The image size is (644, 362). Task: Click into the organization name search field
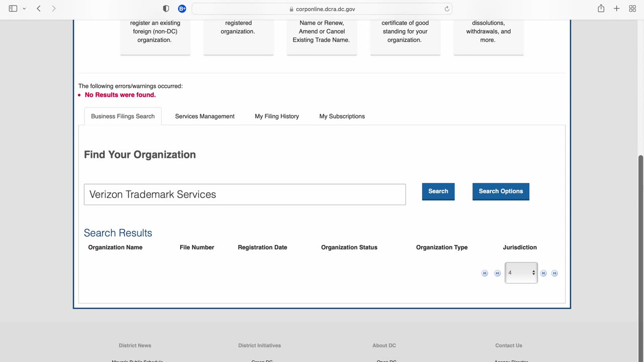click(245, 195)
